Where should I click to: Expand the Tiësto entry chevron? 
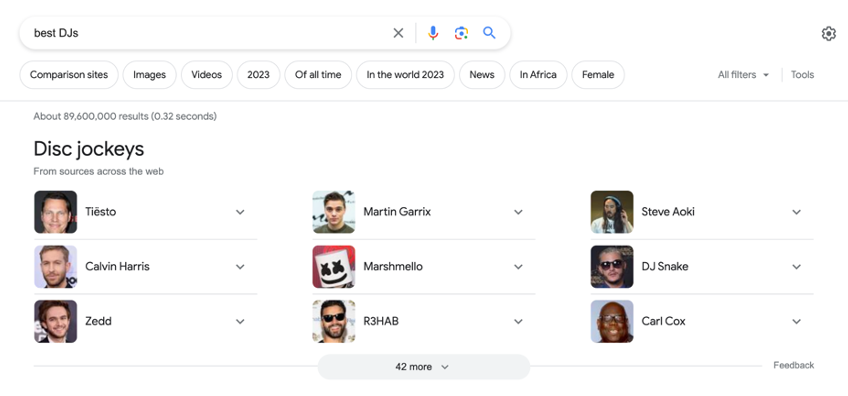pyautogui.click(x=240, y=212)
